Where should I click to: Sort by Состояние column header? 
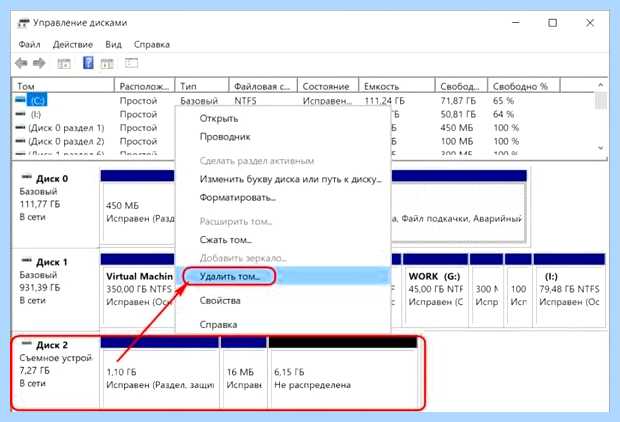pos(328,86)
